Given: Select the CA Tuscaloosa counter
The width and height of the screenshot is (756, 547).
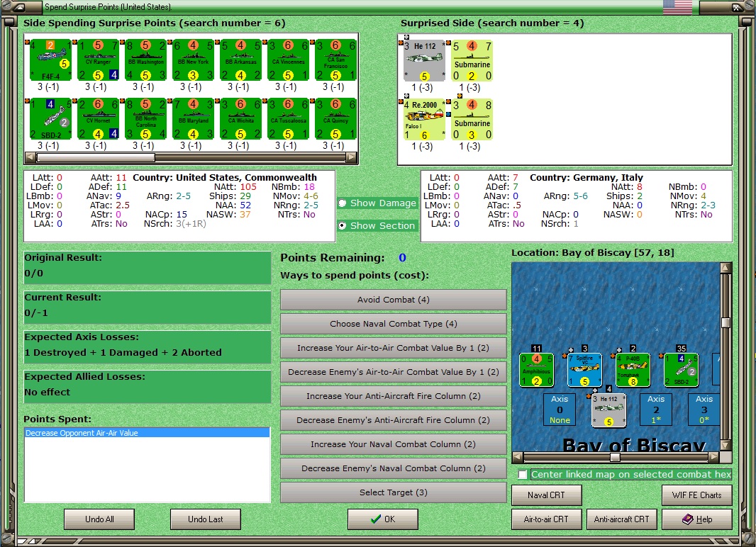Looking at the screenshot, I should tap(288, 118).
